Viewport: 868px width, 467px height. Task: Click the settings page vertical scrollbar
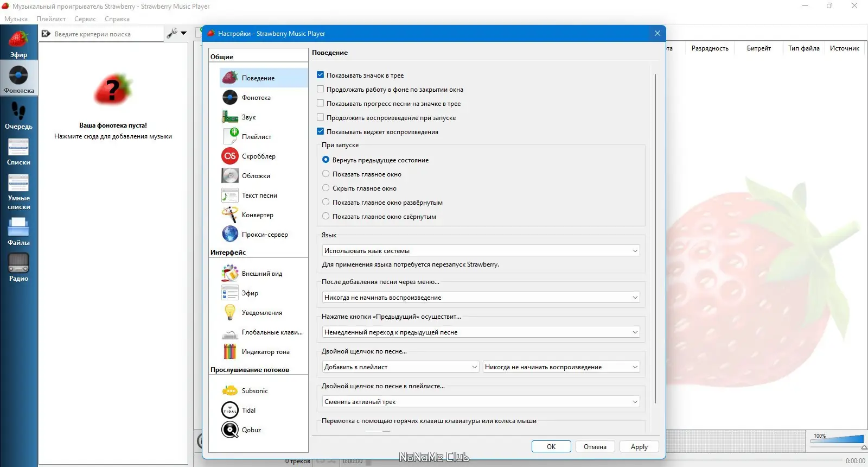[655, 239]
